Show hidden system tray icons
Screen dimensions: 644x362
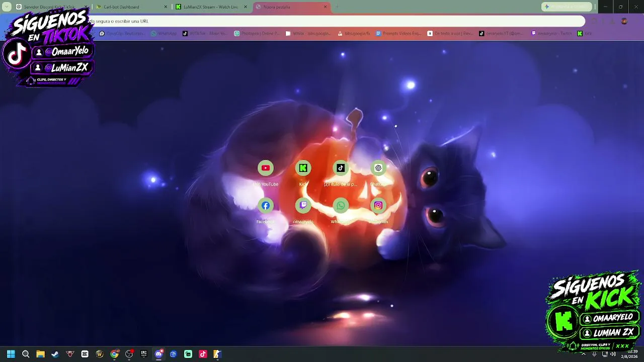pos(584,354)
